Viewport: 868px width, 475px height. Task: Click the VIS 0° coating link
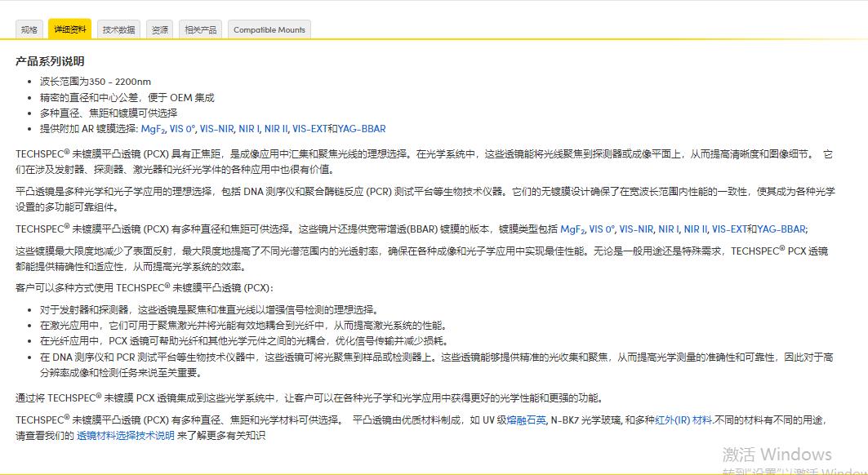(x=184, y=128)
